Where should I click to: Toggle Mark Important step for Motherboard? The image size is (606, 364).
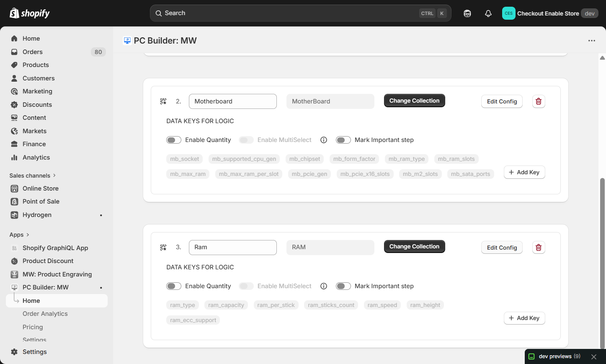[343, 140]
